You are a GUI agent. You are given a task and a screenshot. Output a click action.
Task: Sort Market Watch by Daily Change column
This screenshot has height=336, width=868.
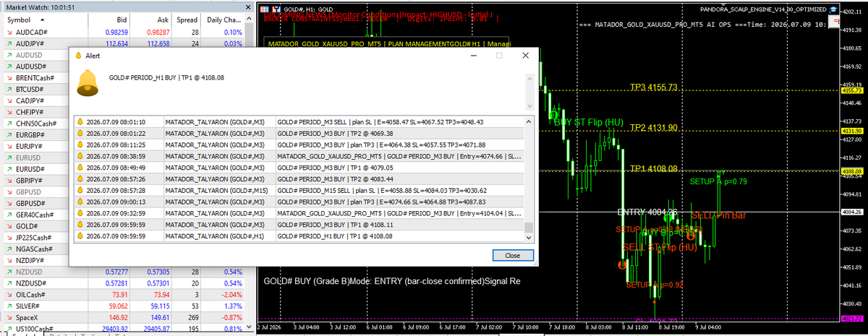coord(224,20)
